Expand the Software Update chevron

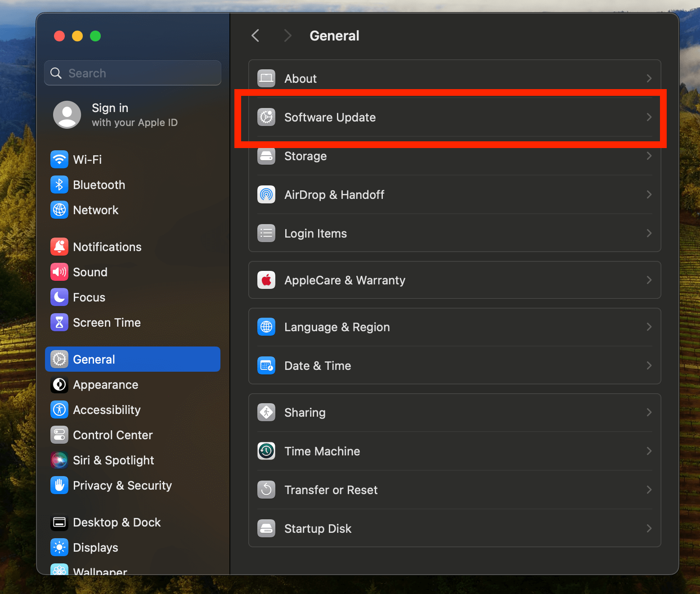click(649, 117)
